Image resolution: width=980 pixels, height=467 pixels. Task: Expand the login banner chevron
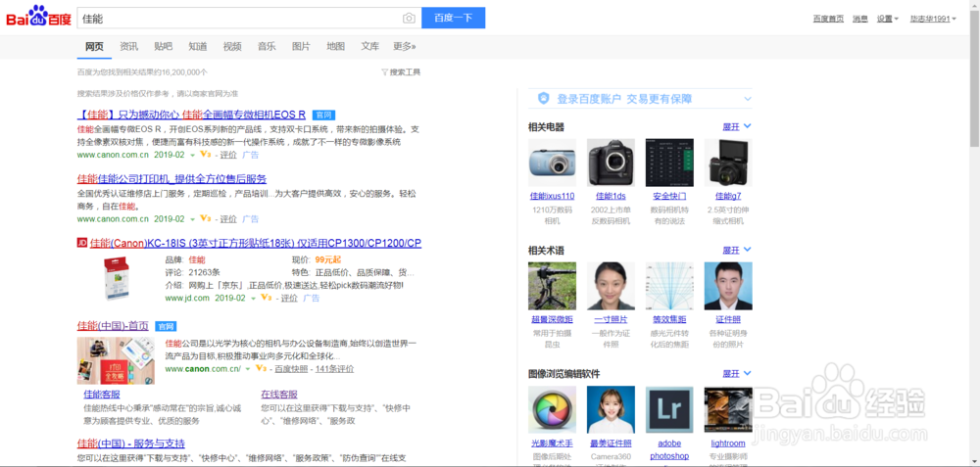(748, 99)
